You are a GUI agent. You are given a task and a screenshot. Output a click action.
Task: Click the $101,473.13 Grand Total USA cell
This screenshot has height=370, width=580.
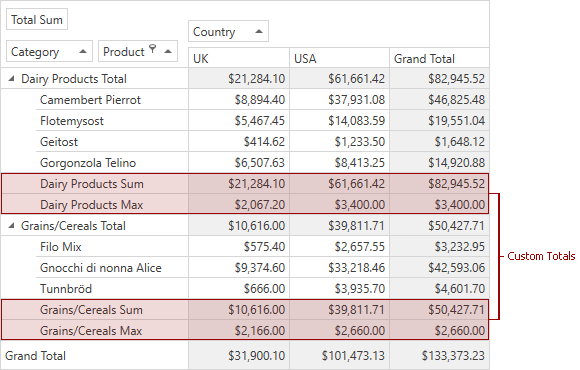coord(339,356)
